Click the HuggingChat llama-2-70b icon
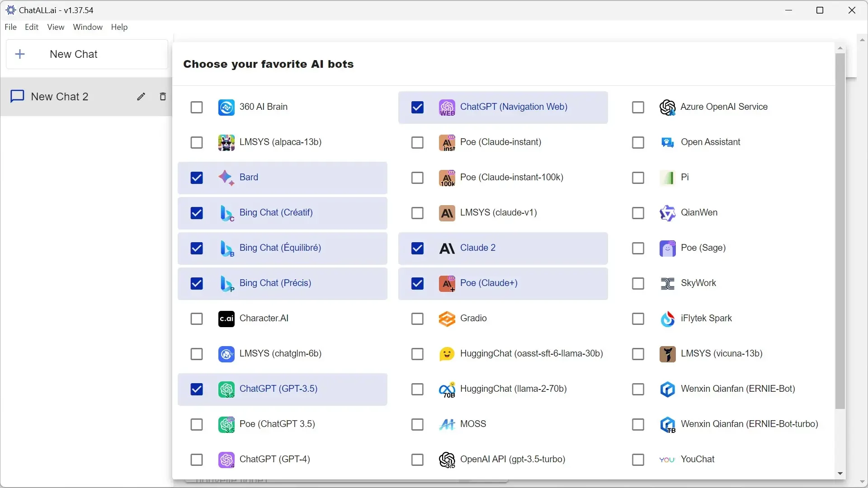Viewport: 868px width, 488px height. 447,389
